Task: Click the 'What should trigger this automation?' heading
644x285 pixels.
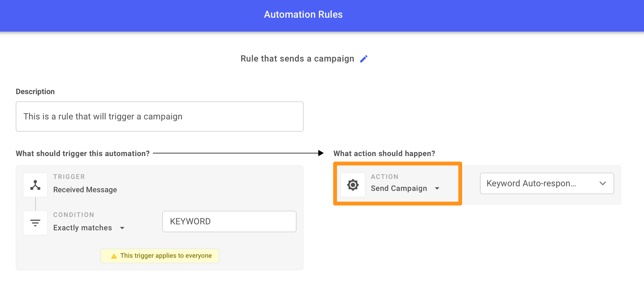Action: click(83, 153)
